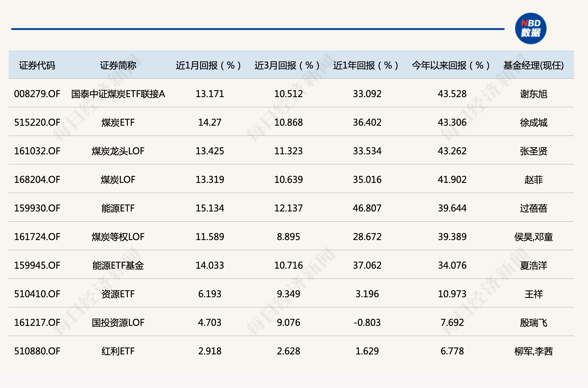Click fund manager 夏浩洋
The width and height of the screenshot is (588, 388).
(x=533, y=265)
